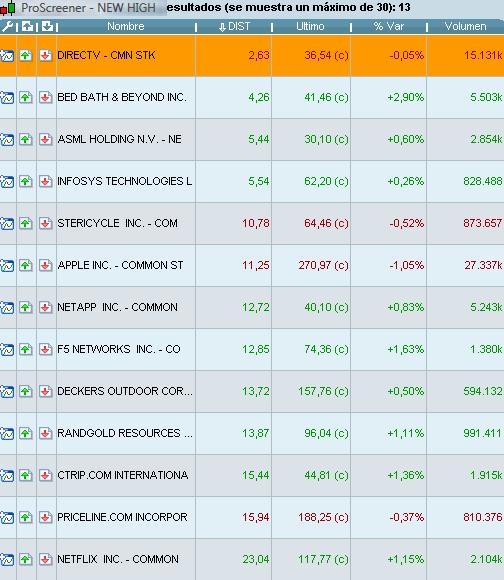Viewport: 504px width, 580px height.
Task: Click green up arrow on PRICELINE row
Action: point(26,517)
